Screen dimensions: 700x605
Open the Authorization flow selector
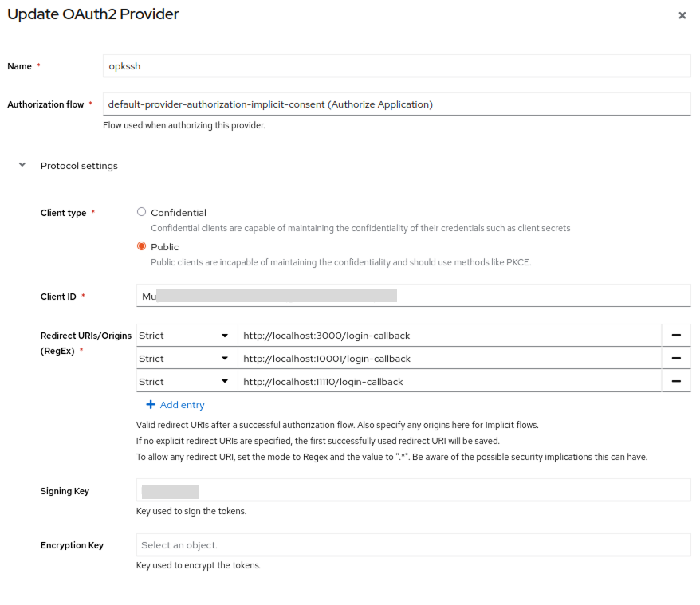[396, 104]
